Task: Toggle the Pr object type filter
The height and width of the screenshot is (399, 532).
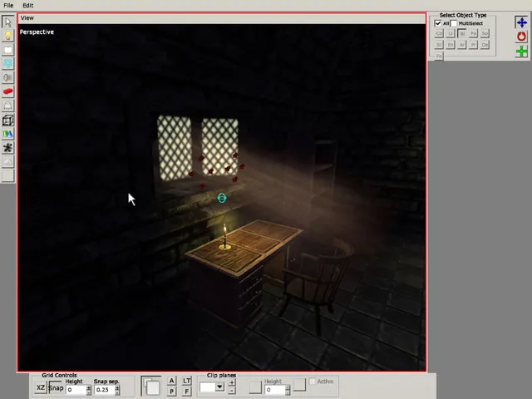Action: coord(473,45)
